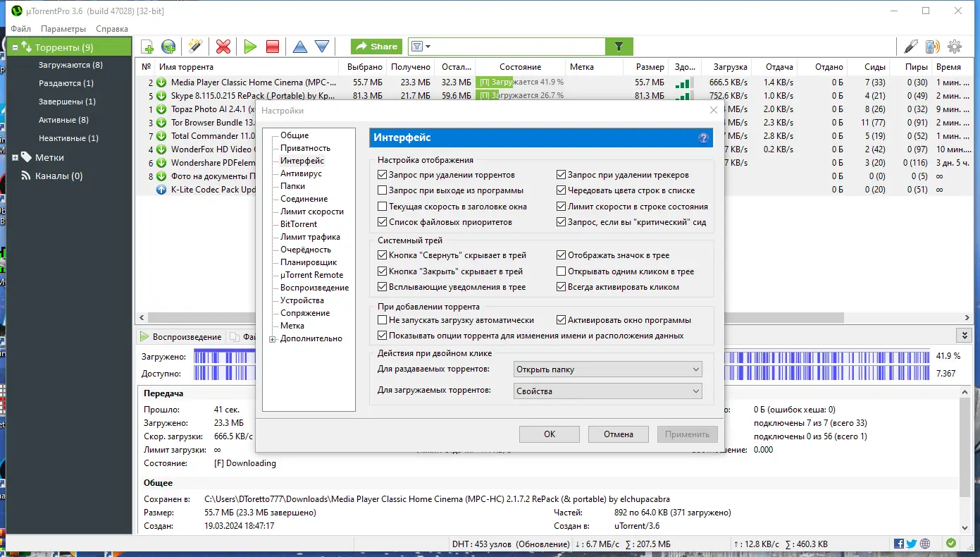Open seeding torrents double-click action dropdown
This screenshot has height=557, width=980.
click(607, 369)
